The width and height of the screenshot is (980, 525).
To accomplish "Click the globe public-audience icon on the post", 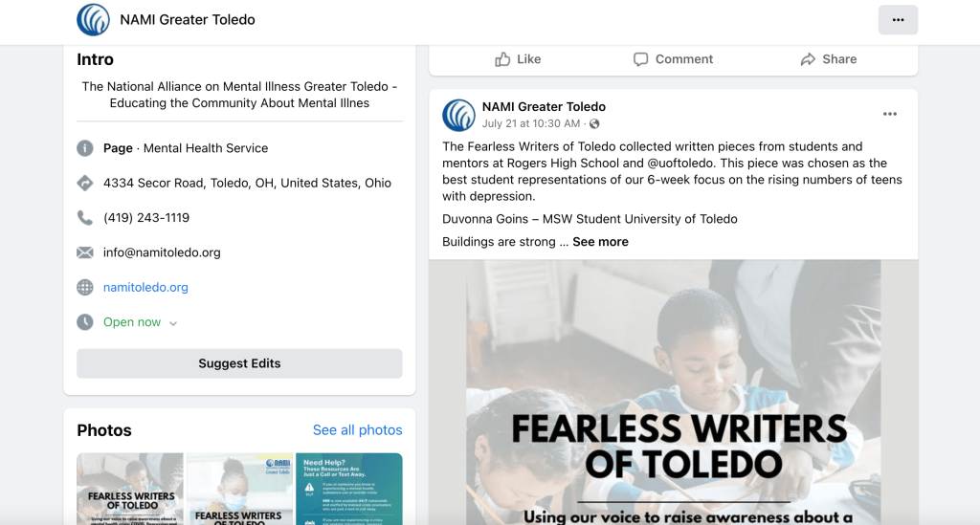I will click(594, 124).
